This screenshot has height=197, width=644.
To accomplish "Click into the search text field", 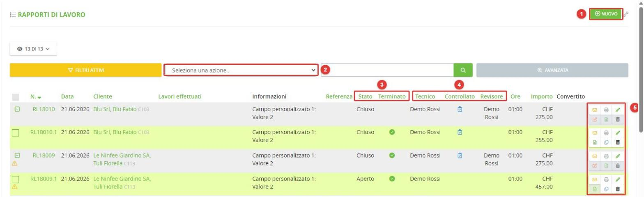I will pos(387,70).
